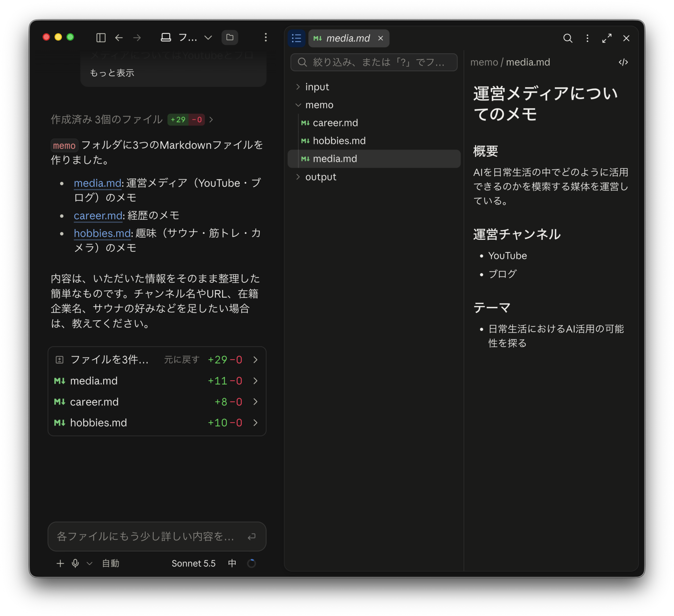Open hobbies.md diff row +10 -0
This screenshot has width=674, height=616.
pos(157,422)
